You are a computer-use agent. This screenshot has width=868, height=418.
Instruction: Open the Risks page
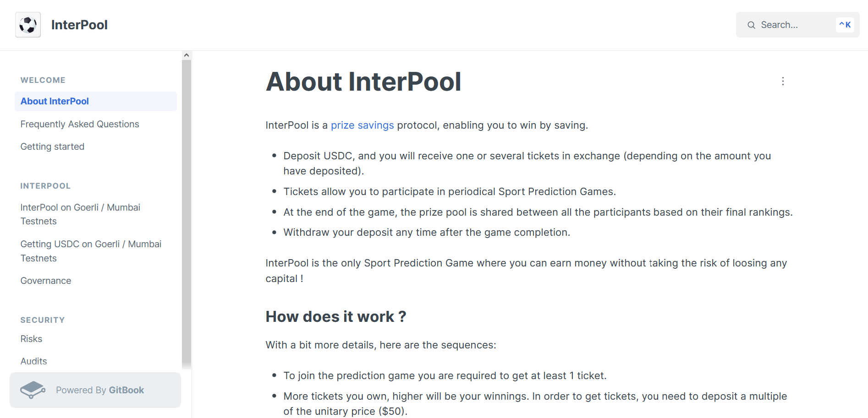31,339
